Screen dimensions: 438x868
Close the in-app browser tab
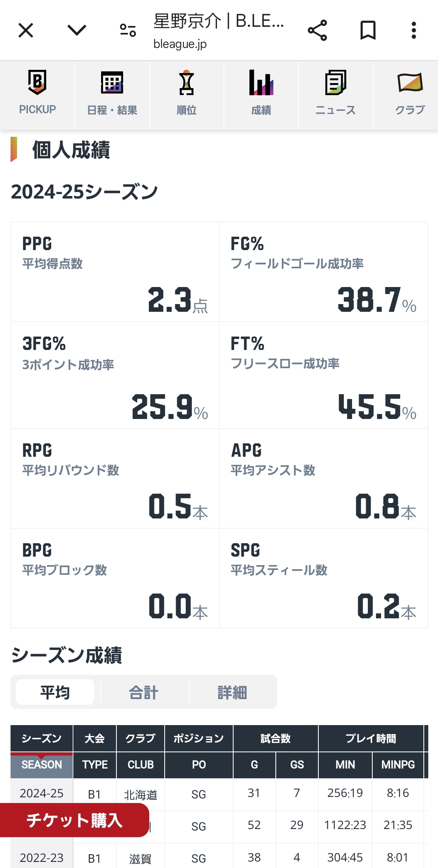(26, 30)
